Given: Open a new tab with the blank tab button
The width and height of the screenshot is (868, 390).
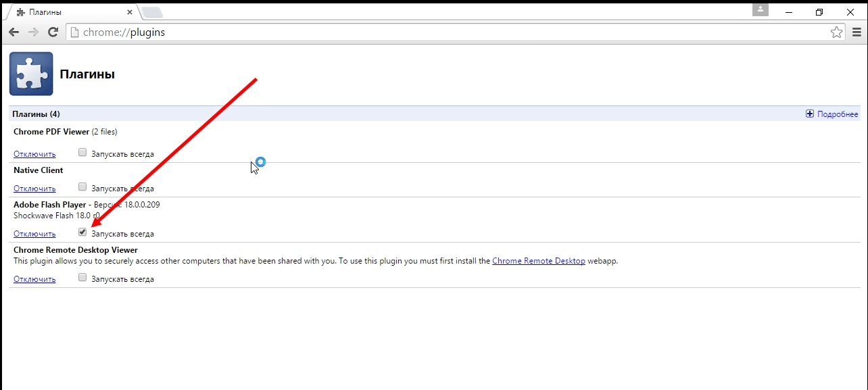Looking at the screenshot, I should (x=152, y=12).
